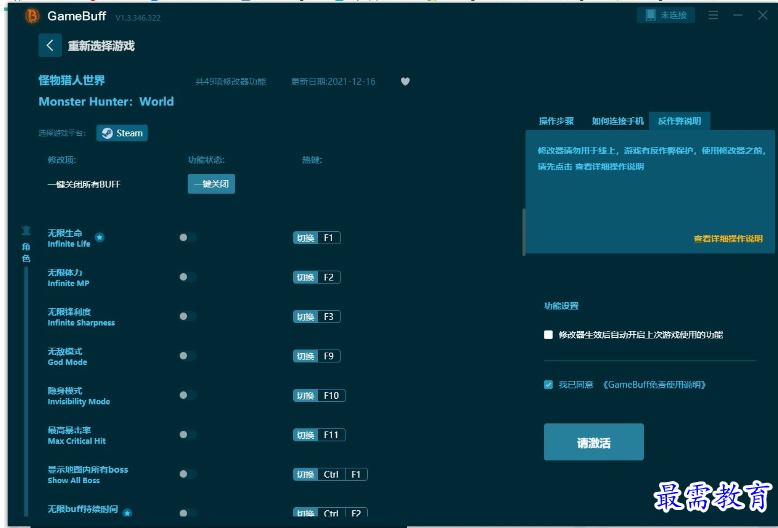Toggle Infinite MP switch

(188, 277)
